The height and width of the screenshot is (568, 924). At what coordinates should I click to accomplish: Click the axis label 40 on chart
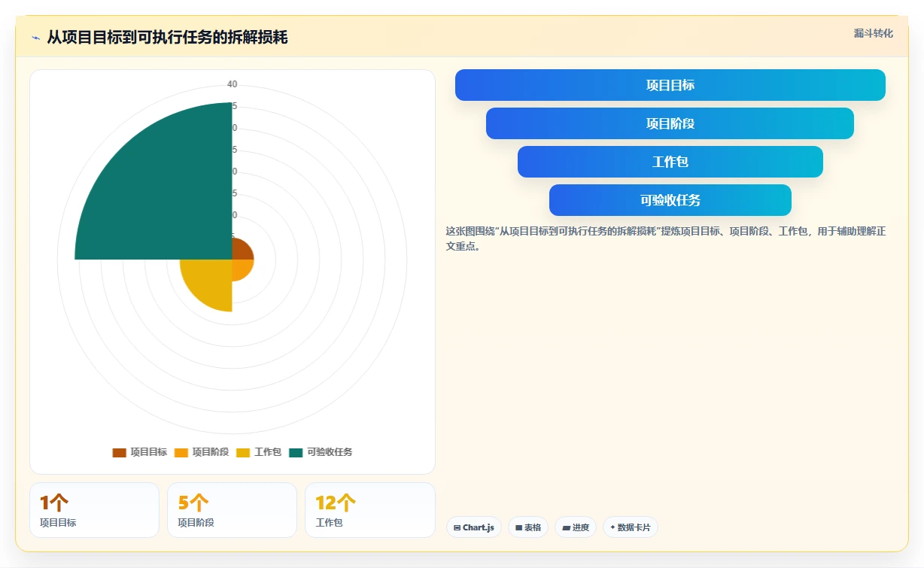(233, 84)
